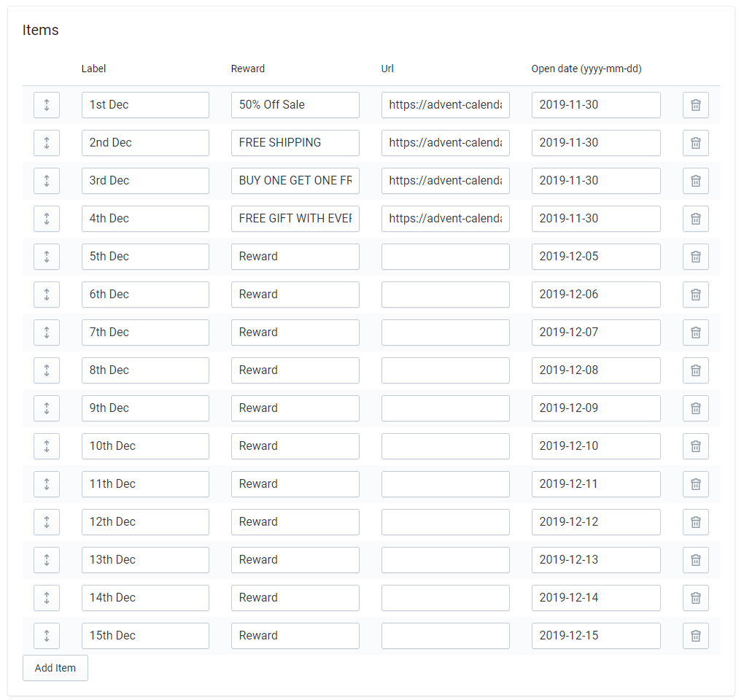Edit the Url field of 1st Dec
Screen dimensions: 744x700
click(445, 105)
